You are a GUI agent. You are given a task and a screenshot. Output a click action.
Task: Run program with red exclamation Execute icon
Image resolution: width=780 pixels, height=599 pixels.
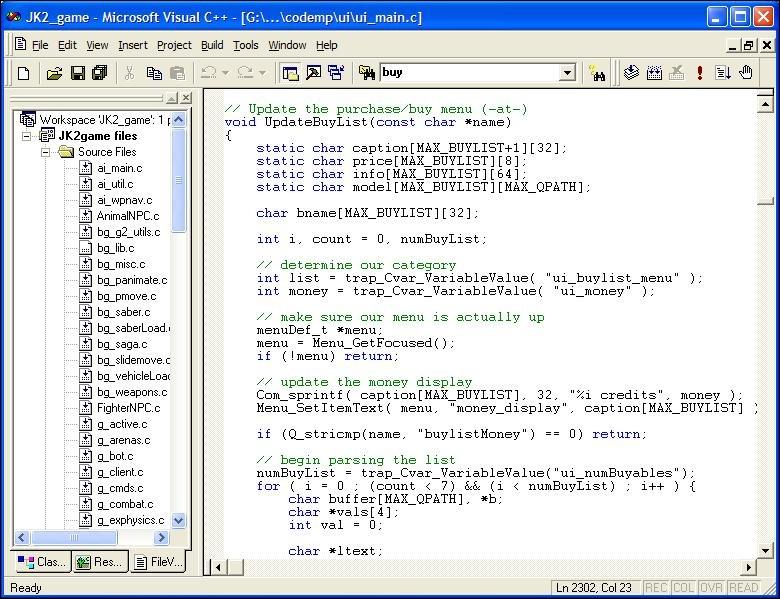click(x=700, y=73)
